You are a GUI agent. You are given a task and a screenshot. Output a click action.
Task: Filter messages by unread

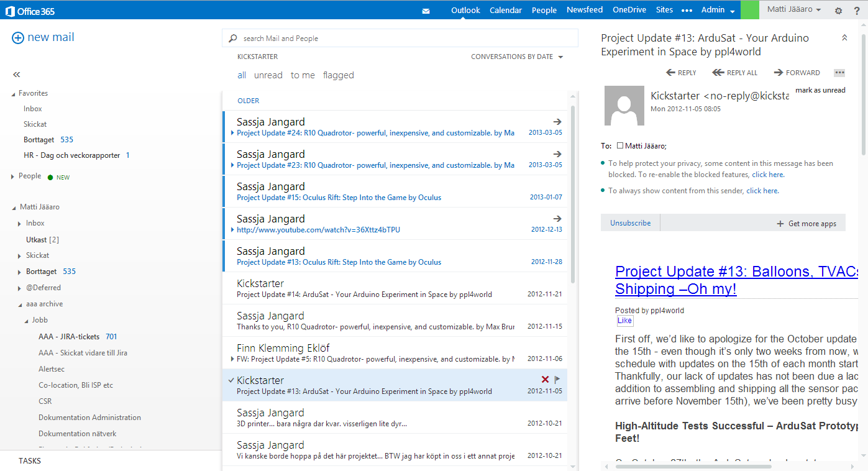pos(268,75)
